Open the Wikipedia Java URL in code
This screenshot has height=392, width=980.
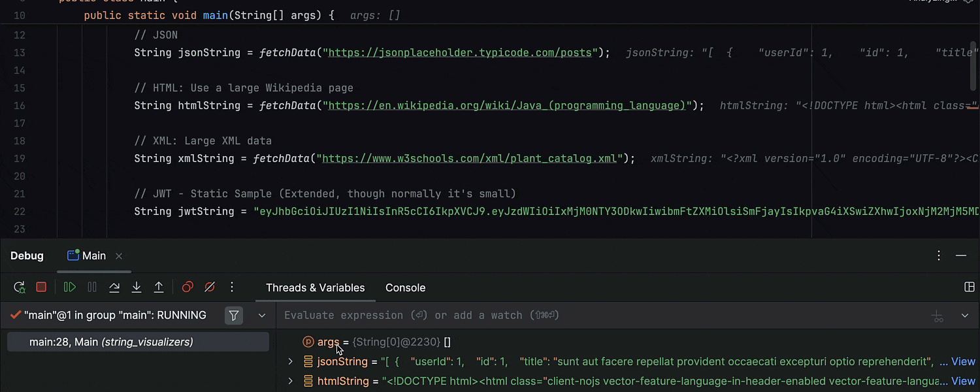(507, 106)
